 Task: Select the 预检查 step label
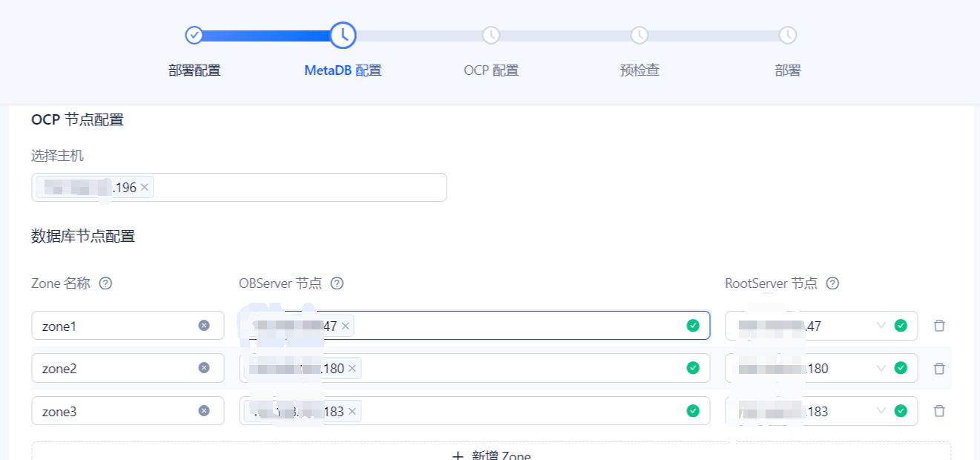coord(639,70)
